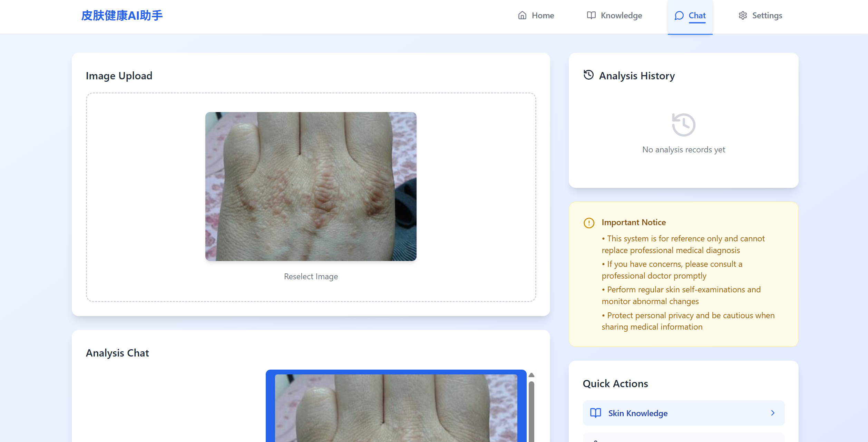Switch to the Knowledge tab label
The height and width of the screenshot is (442, 868).
coord(621,16)
